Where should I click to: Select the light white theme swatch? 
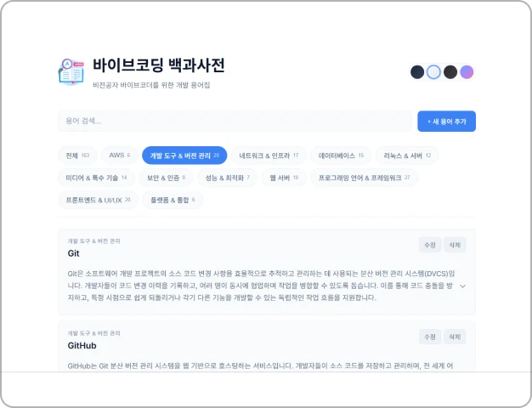pyautogui.click(x=433, y=72)
